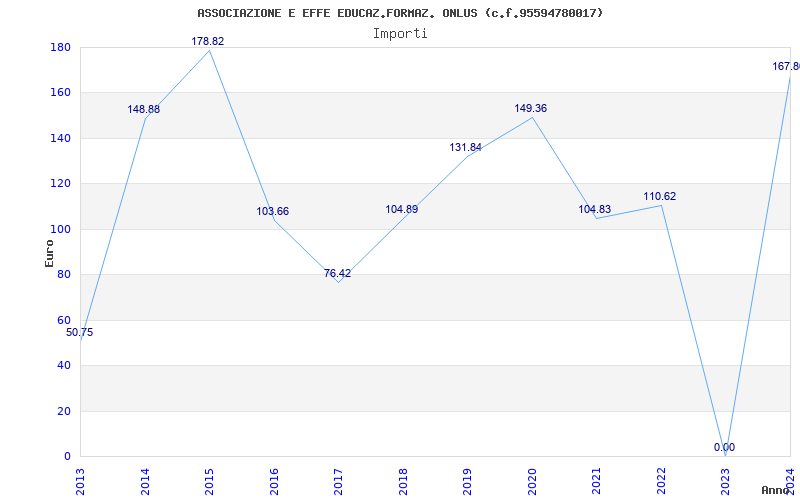Select data label 149.36

[531, 108]
